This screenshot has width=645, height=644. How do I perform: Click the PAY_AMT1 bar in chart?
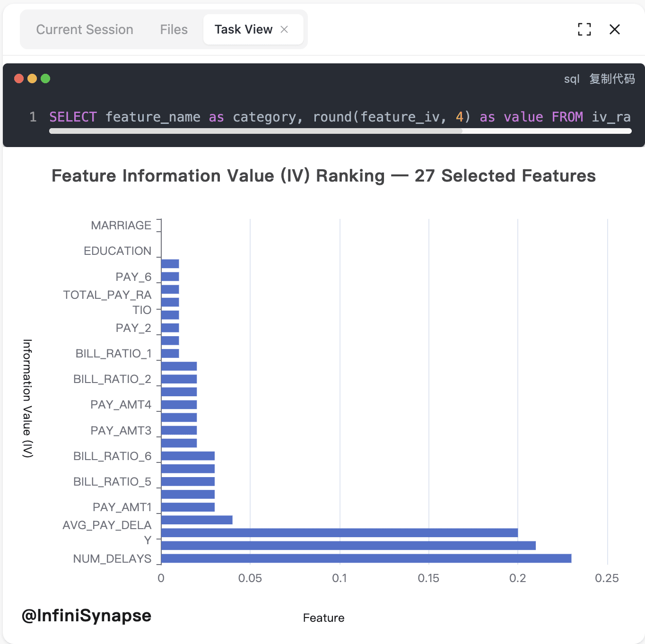188,507
